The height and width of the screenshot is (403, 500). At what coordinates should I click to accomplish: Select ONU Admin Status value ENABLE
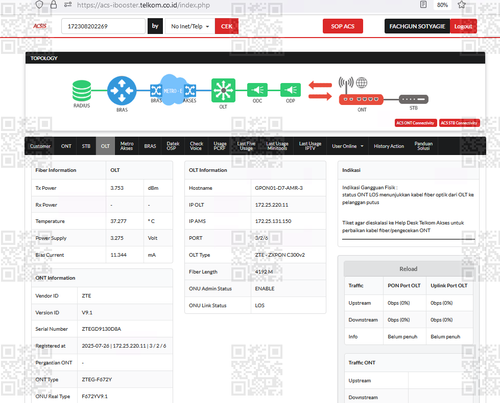pyautogui.click(x=265, y=289)
